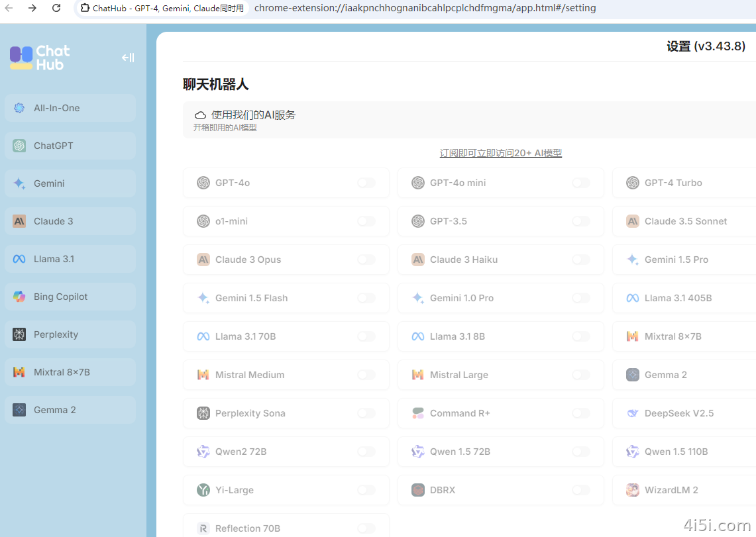Click the extension puzzle icon in address bar
This screenshot has width=756, height=537.
click(x=85, y=8)
